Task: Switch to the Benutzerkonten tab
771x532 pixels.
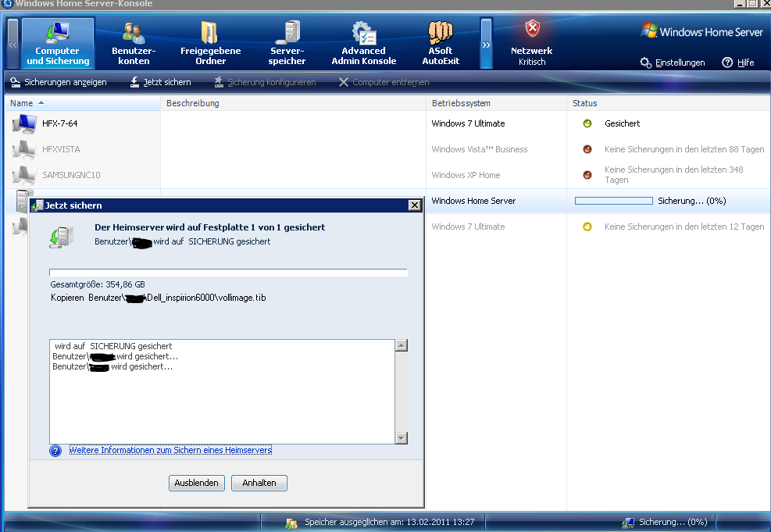Action: click(x=134, y=43)
